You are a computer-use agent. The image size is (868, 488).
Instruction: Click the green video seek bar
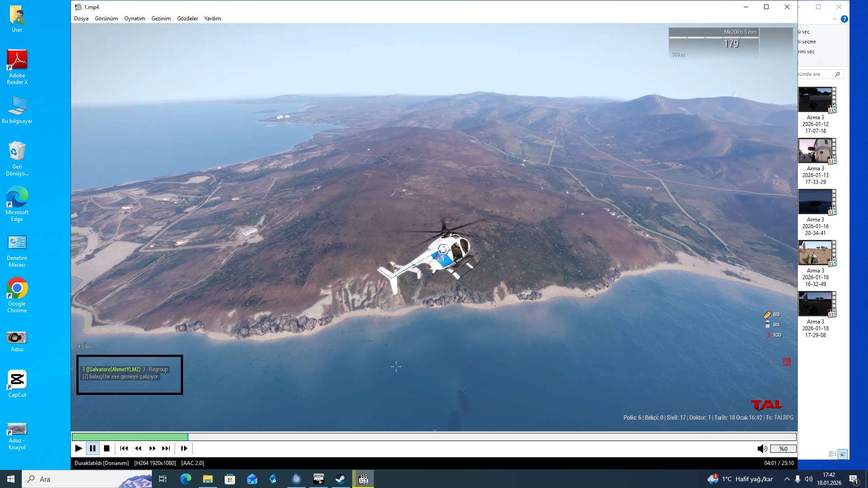434,437
